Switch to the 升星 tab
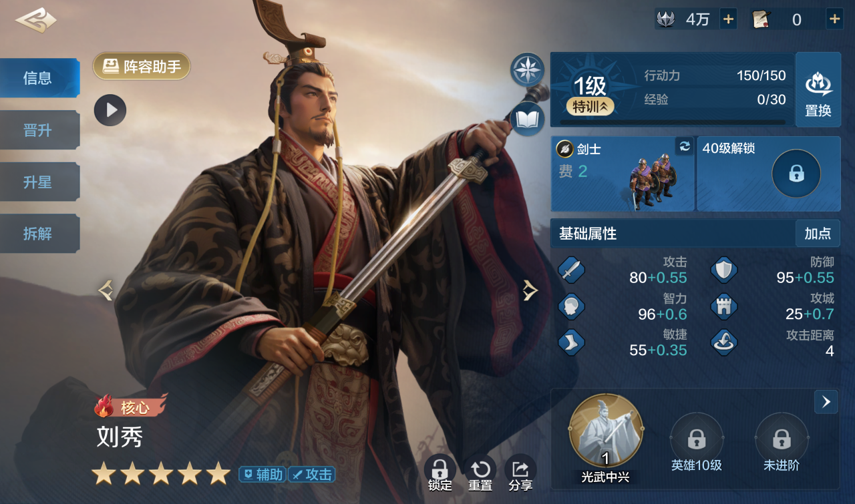This screenshot has height=504, width=855. 39,182
